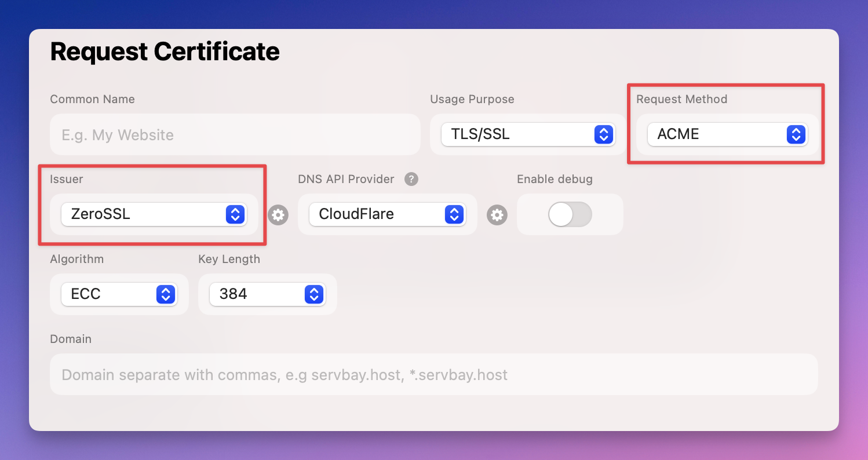The width and height of the screenshot is (868, 460).
Task: Open the Algorithm ECC dropdown
Action: point(119,294)
